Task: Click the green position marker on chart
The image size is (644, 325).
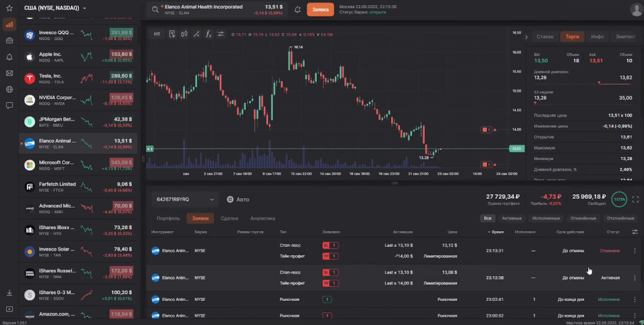Action: 150,149
